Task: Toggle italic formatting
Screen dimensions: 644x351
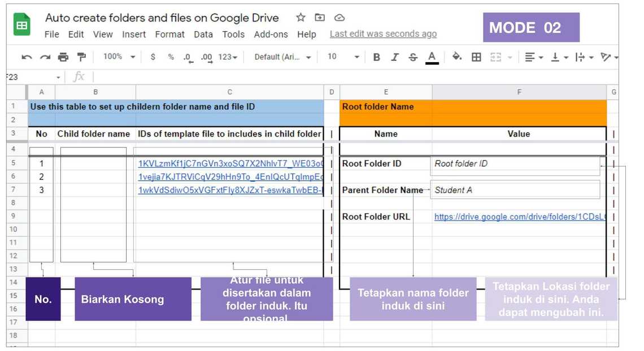Action: (x=394, y=57)
